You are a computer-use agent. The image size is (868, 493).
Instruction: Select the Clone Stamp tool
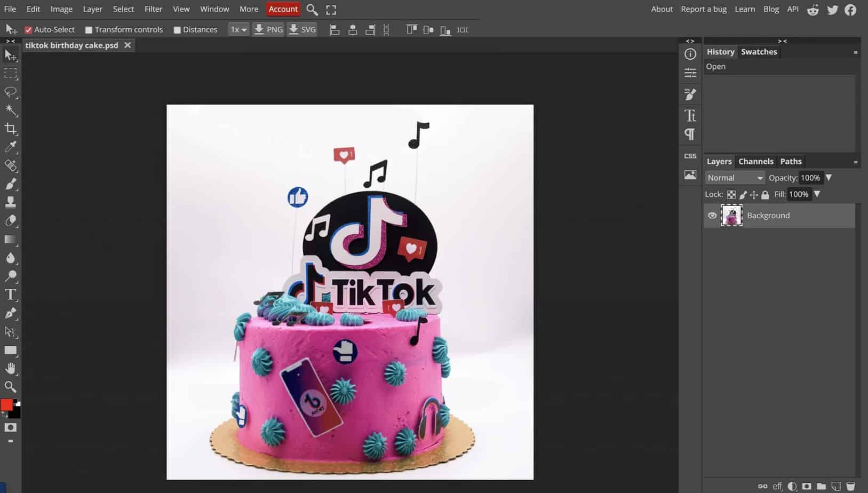pyautogui.click(x=10, y=202)
